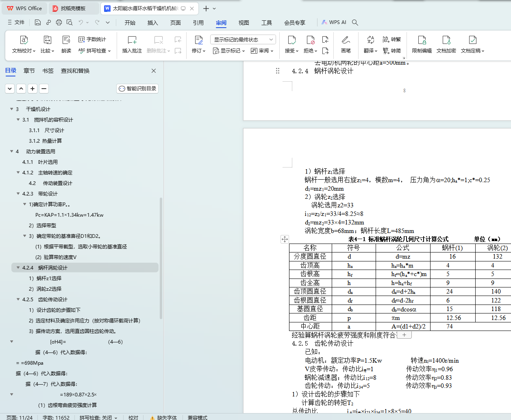Click the print preview icon
This screenshot has height=420, width=511.
point(70,22)
